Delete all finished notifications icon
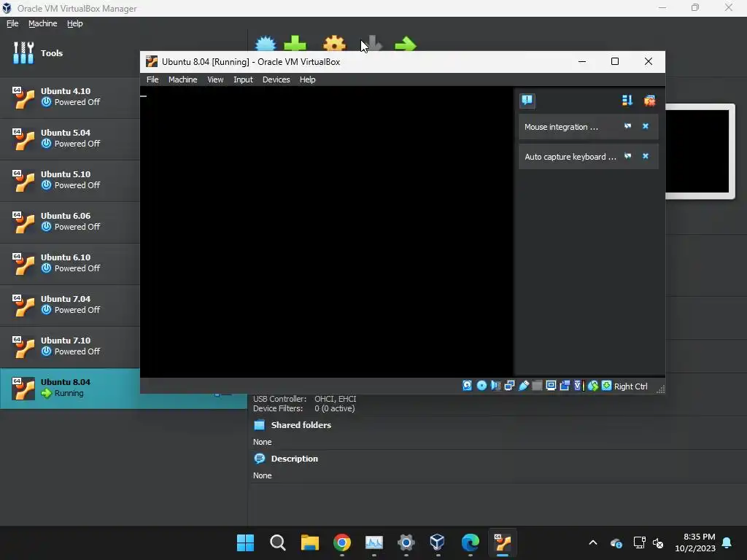747x560 pixels. [649, 101]
